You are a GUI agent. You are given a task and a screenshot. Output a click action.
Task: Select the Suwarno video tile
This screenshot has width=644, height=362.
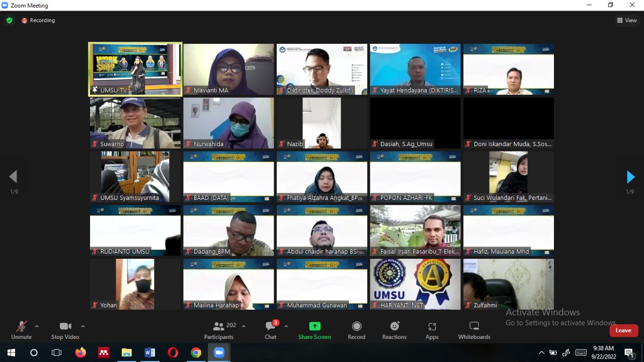click(135, 123)
